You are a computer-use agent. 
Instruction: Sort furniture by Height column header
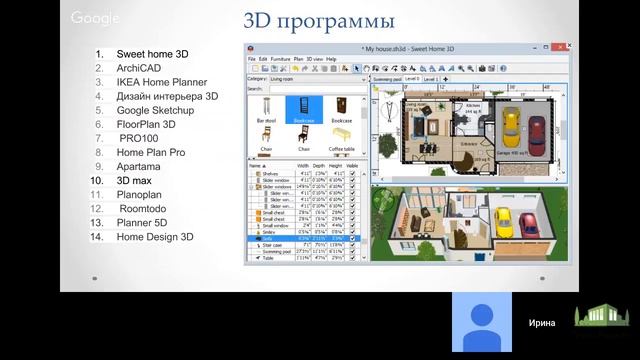[x=336, y=166]
